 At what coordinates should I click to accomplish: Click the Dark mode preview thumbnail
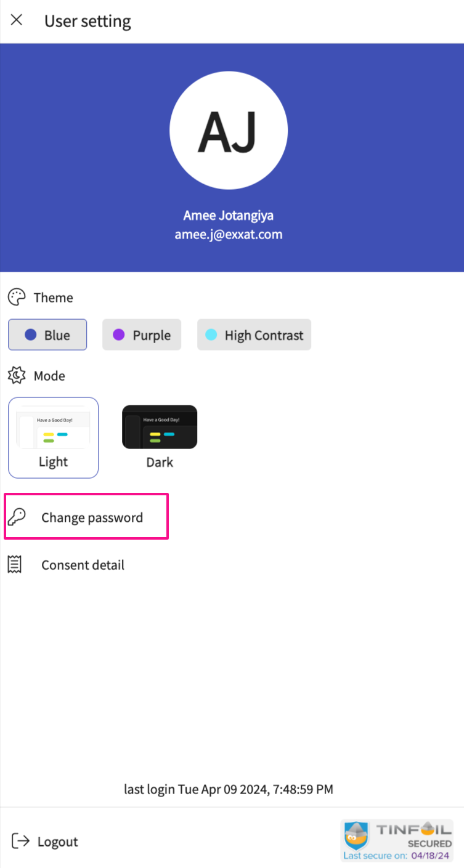coord(160,427)
